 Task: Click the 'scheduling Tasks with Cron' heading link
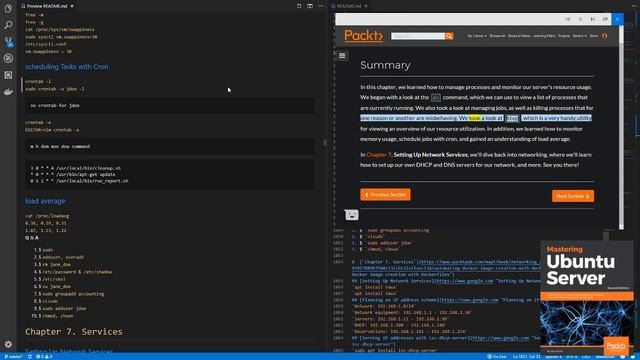[x=67, y=67]
